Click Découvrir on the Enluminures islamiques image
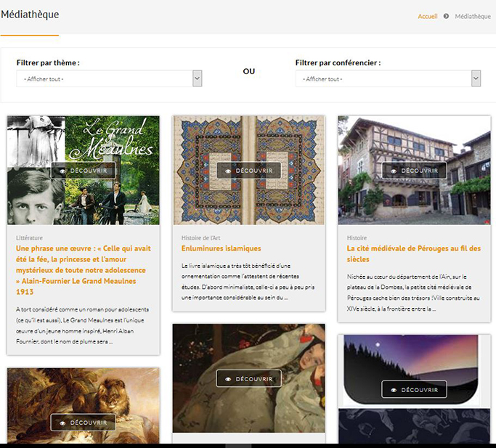 pyautogui.click(x=249, y=171)
